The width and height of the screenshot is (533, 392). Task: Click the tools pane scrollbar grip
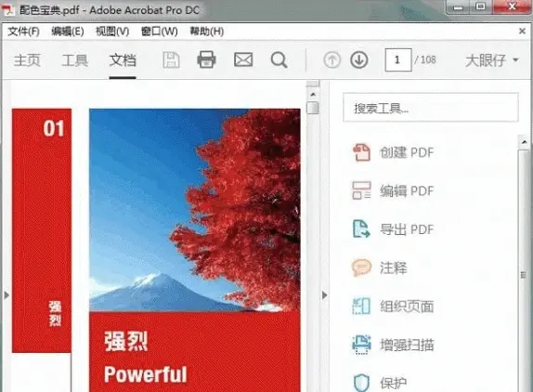pos(524,275)
